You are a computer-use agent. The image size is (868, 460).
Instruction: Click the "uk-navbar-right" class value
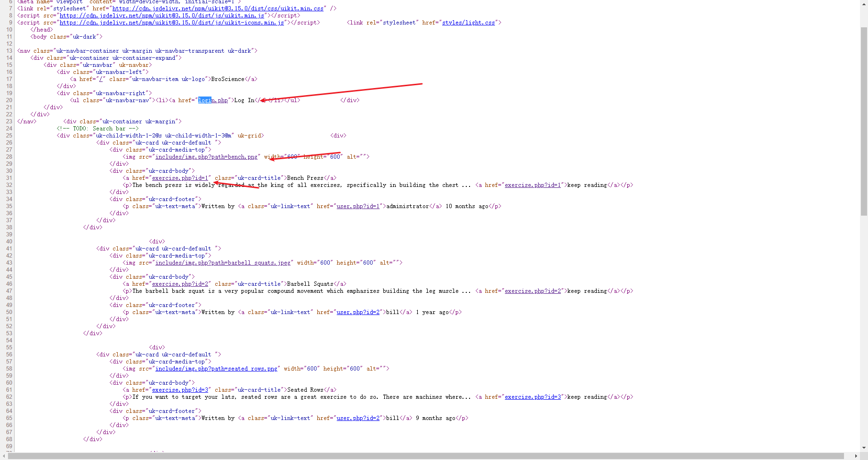(122, 93)
